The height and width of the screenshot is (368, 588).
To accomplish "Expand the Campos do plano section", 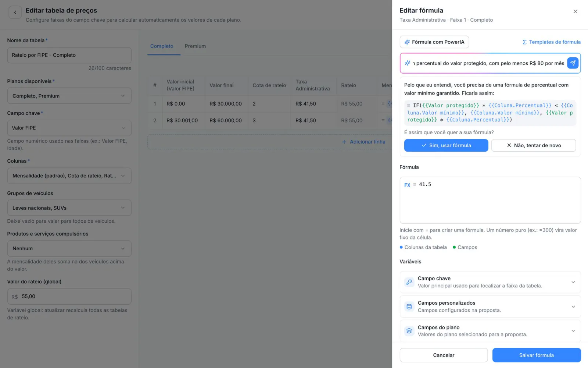I will [x=490, y=331].
